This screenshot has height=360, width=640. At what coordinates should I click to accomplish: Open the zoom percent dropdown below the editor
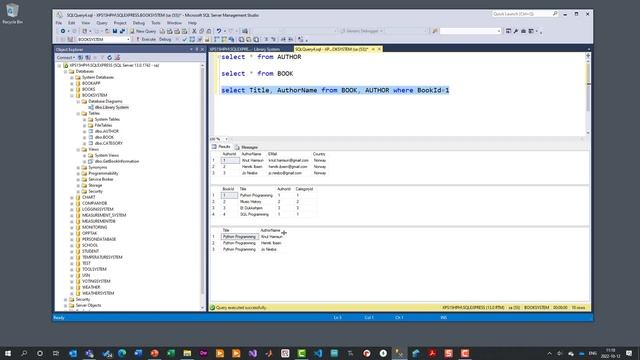(x=227, y=139)
